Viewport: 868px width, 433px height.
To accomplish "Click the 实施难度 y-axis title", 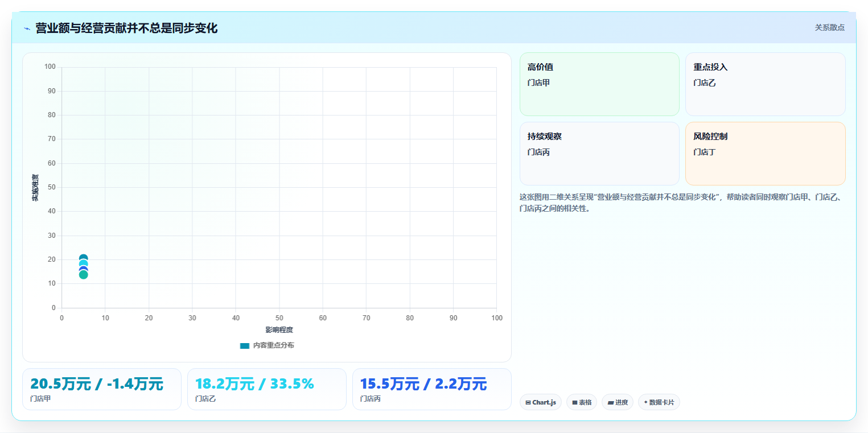I will coord(35,187).
